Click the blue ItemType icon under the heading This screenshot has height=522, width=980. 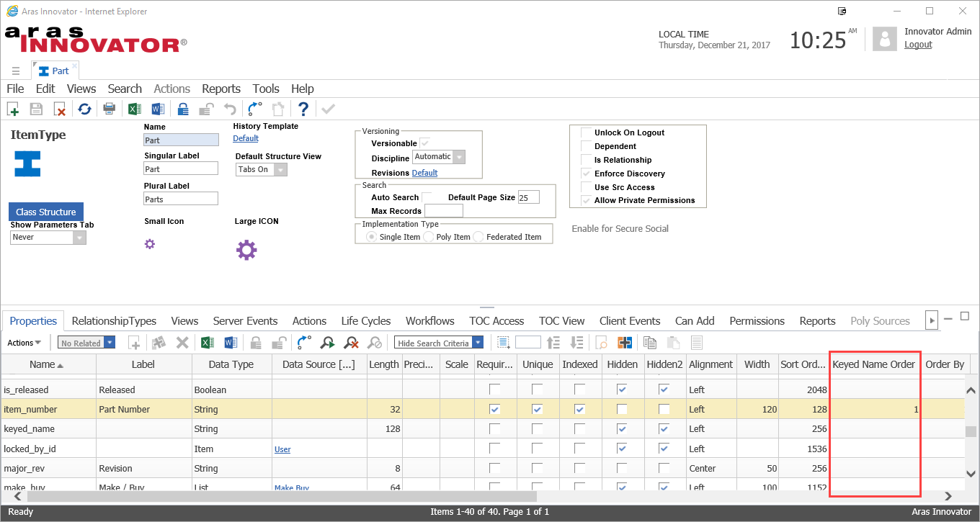tap(27, 163)
